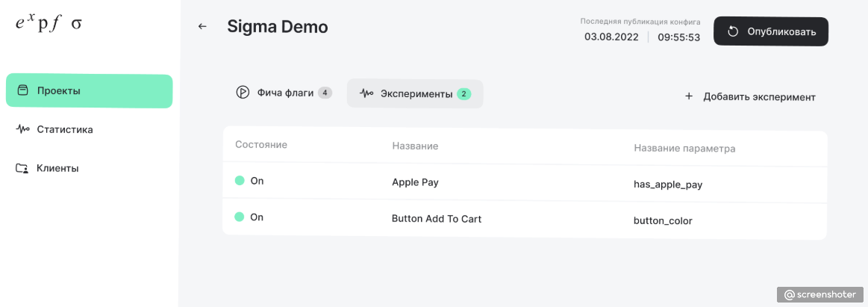Image resolution: width=868 pixels, height=307 pixels.
Task: Select the Эксперименты tab
Action: pos(415,93)
